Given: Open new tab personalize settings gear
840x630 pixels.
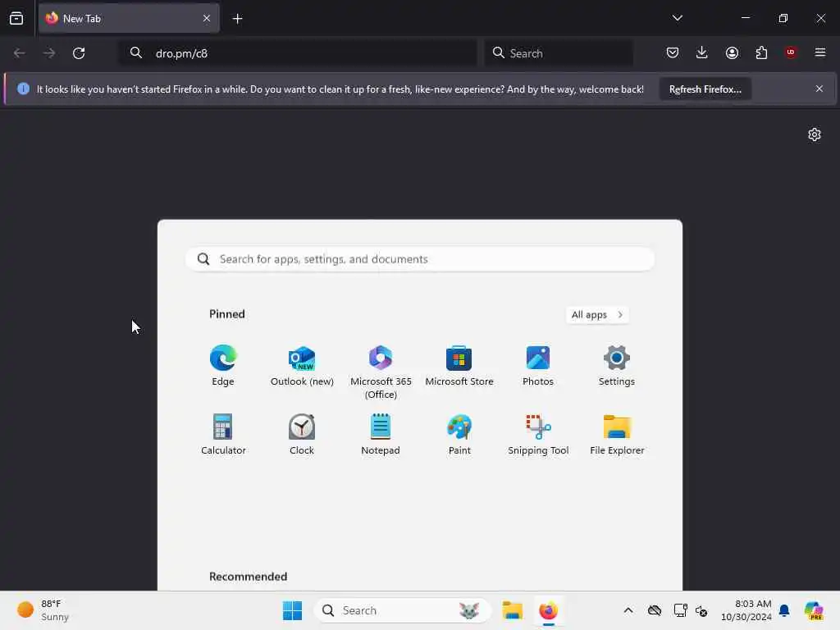Looking at the screenshot, I should coord(815,135).
